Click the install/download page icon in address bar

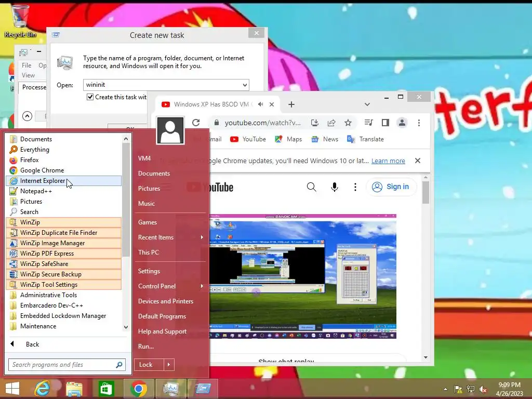pos(315,123)
